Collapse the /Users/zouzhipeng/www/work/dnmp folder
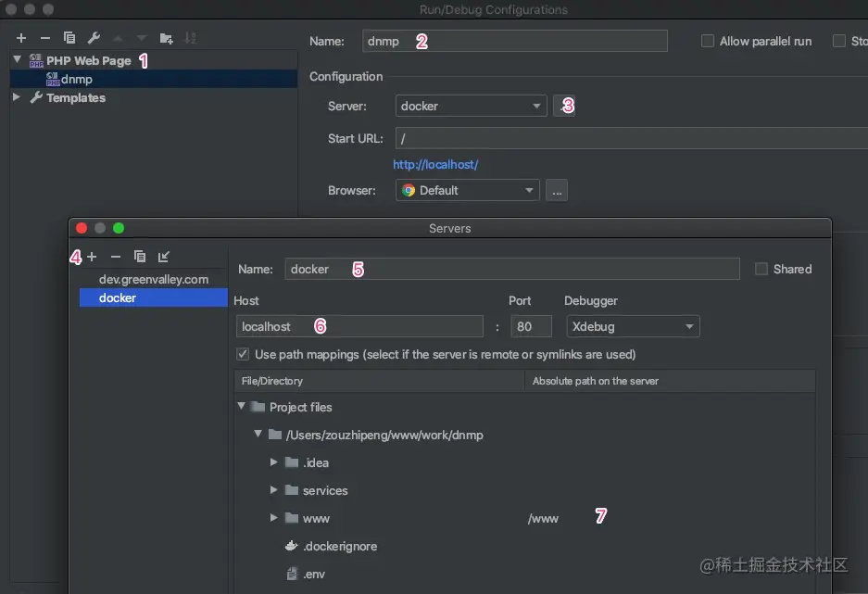 258,434
